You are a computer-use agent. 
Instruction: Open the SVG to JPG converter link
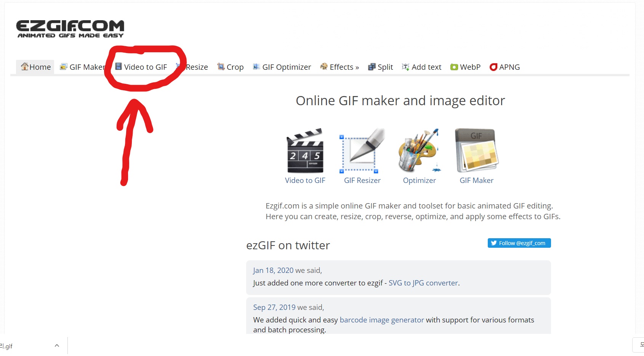423,283
